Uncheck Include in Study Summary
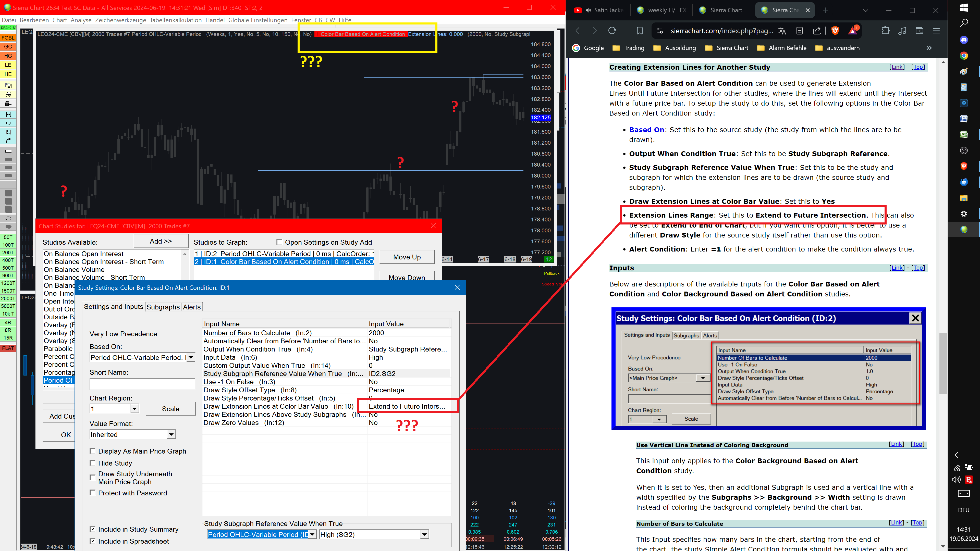The height and width of the screenshot is (551, 980). coord(92,529)
